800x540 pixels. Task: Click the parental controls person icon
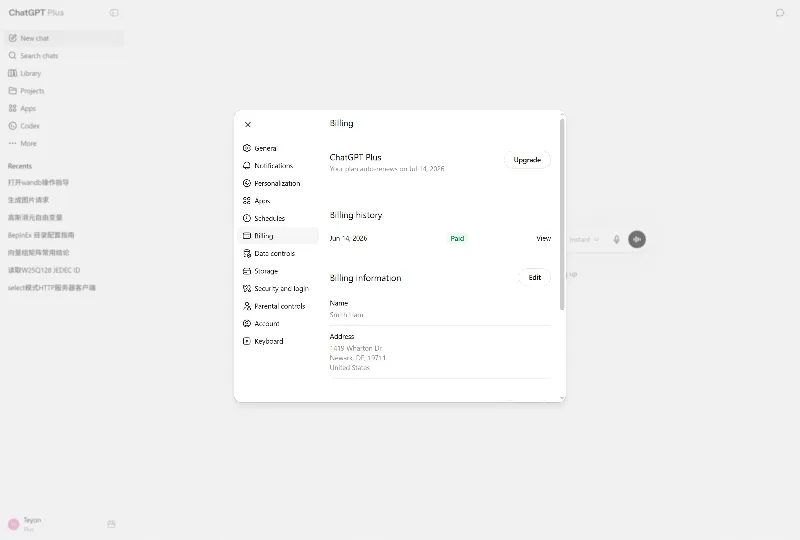click(247, 306)
